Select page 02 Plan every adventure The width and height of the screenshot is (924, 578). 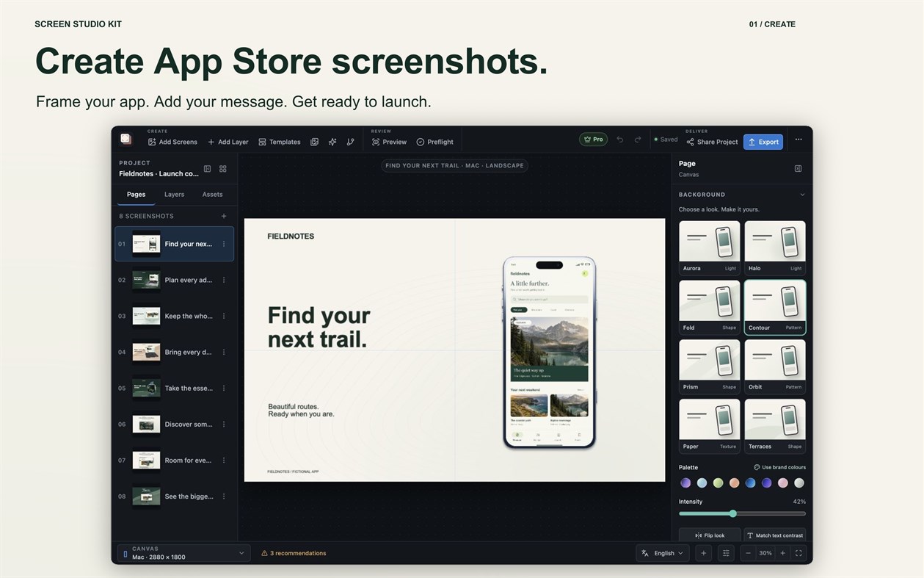tap(175, 280)
